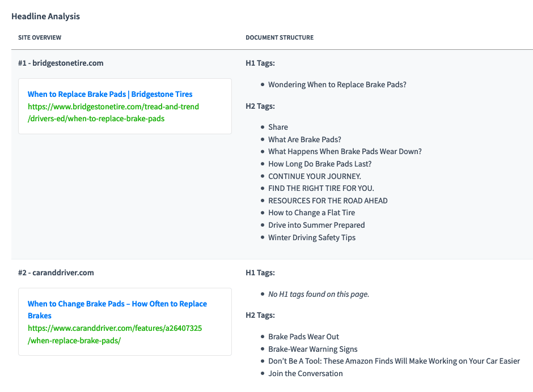Select 'Brake-Wear Warning Signs' item
The width and height of the screenshot is (533, 392).
pyautogui.click(x=313, y=349)
